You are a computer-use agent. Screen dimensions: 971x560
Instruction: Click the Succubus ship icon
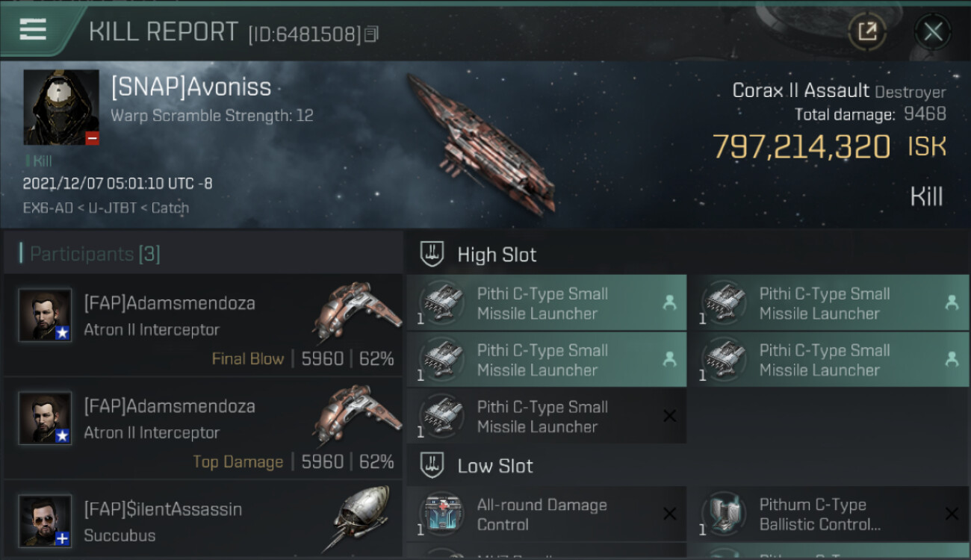(x=362, y=517)
